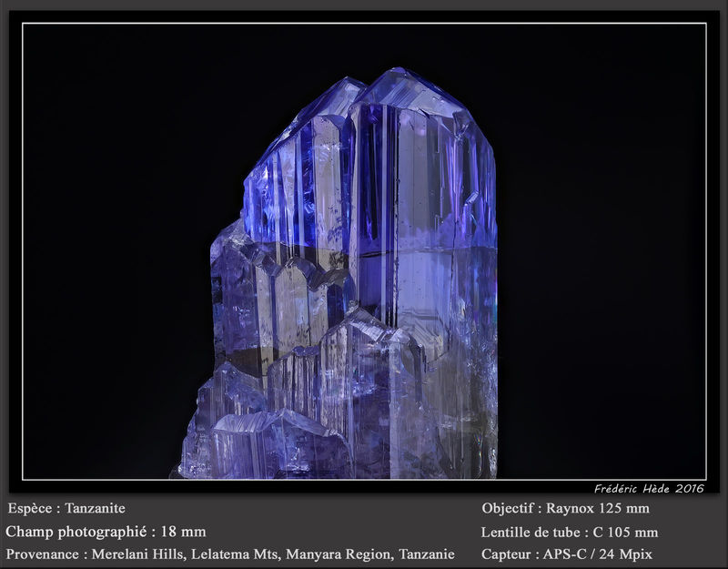Click the 'Provenance' label

[42, 554]
